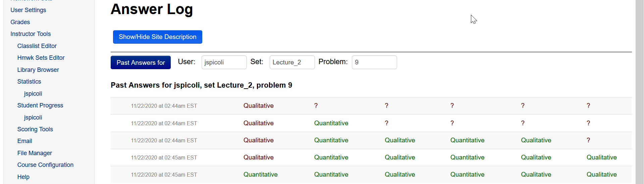Click the Show/Hide Site Description button
644x184 pixels.
158,37
